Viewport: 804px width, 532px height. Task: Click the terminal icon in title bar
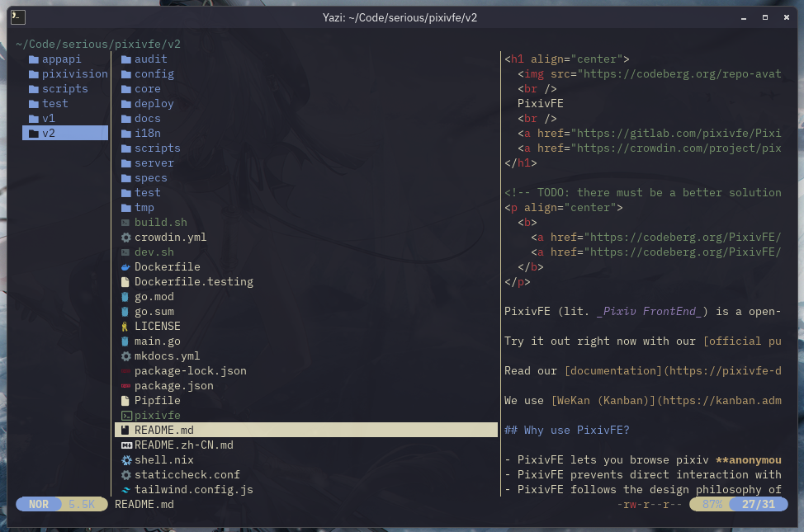point(18,17)
